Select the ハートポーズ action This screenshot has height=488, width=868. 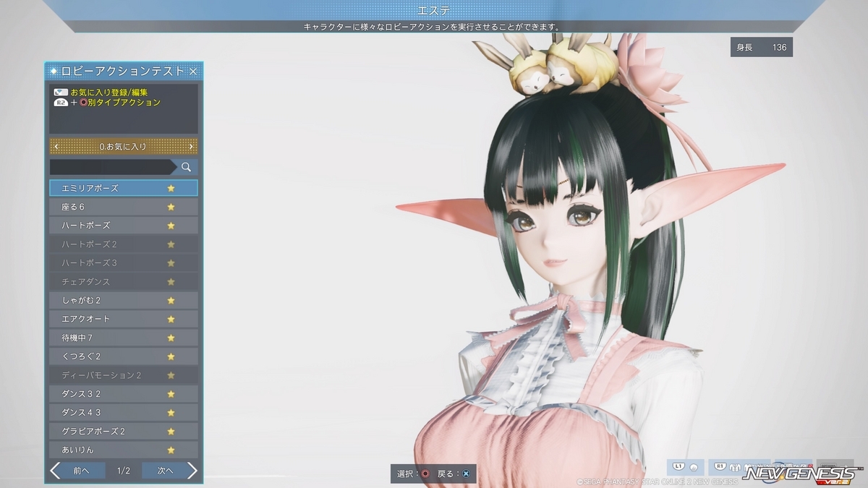[124, 226]
